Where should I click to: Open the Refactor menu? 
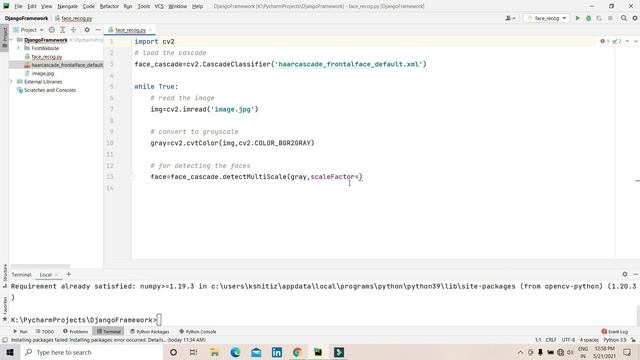pyautogui.click(x=109, y=6)
